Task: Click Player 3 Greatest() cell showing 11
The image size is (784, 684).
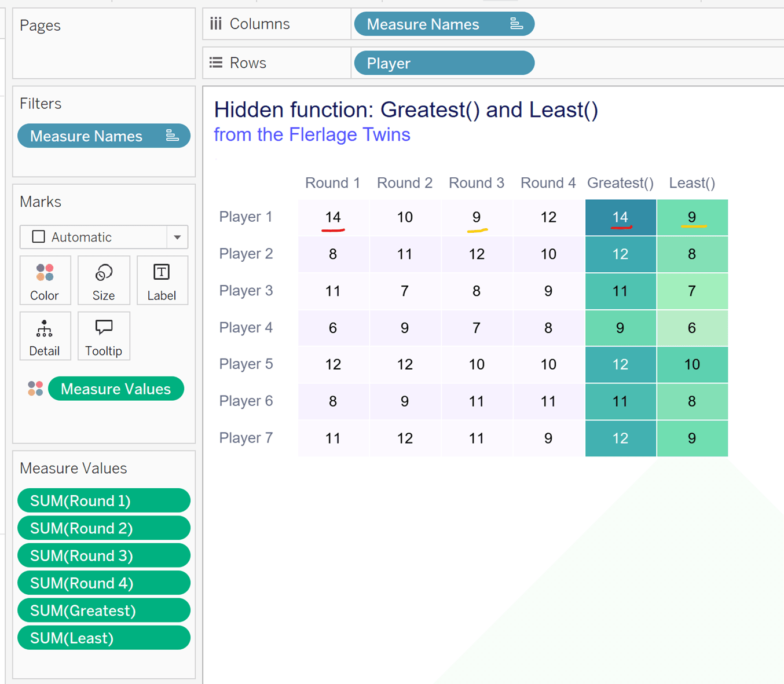Action: click(x=620, y=291)
